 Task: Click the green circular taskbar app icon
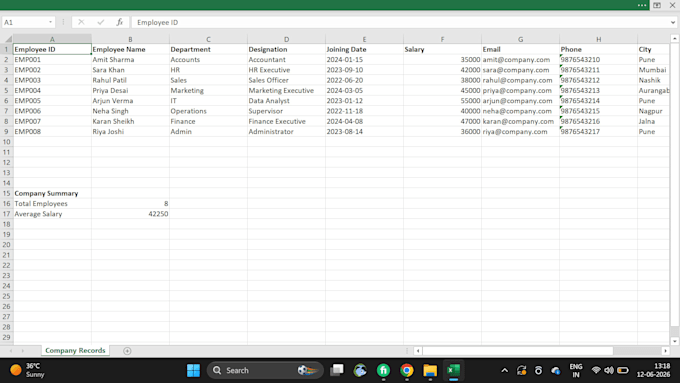pyautogui.click(x=383, y=370)
